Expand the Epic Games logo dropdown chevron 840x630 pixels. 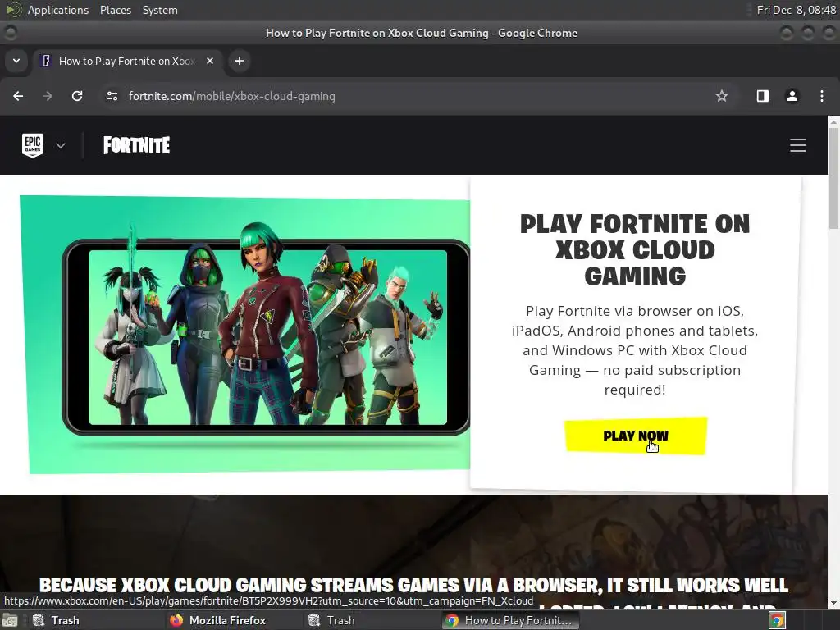click(x=61, y=145)
